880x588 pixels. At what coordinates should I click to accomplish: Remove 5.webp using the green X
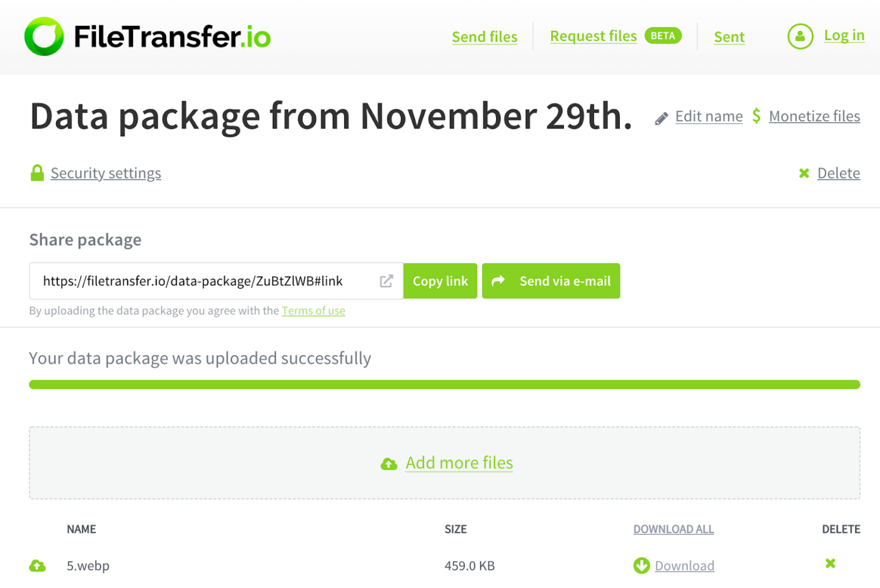tap(830, 563)
